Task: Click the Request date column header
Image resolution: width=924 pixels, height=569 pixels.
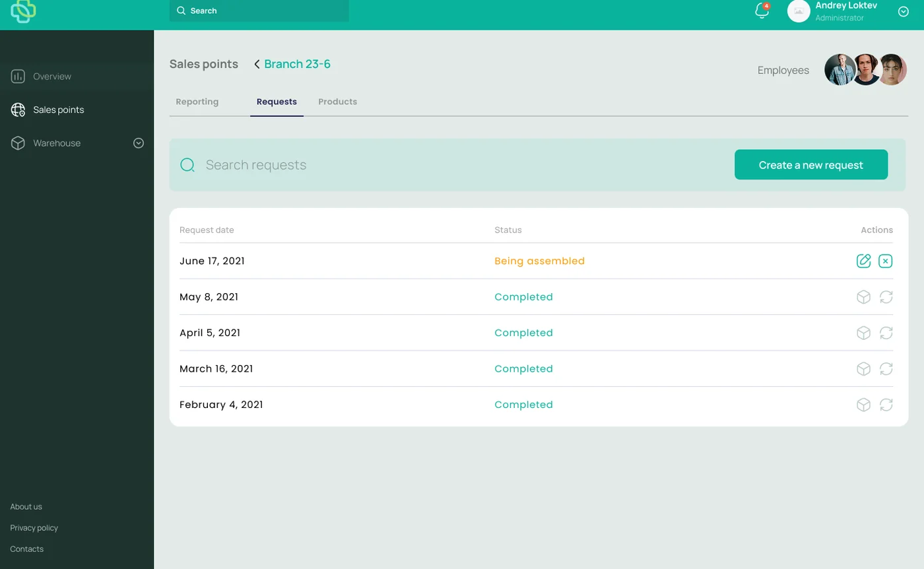Action: (x=207, y=230)
